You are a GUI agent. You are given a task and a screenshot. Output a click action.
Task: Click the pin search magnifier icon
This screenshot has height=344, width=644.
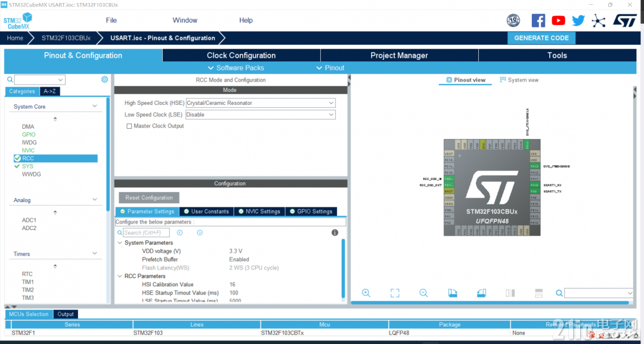click(559, 293)
